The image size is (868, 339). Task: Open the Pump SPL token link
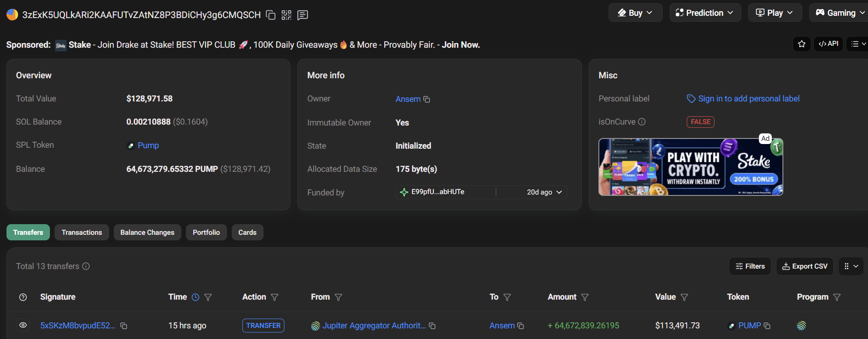148,145
